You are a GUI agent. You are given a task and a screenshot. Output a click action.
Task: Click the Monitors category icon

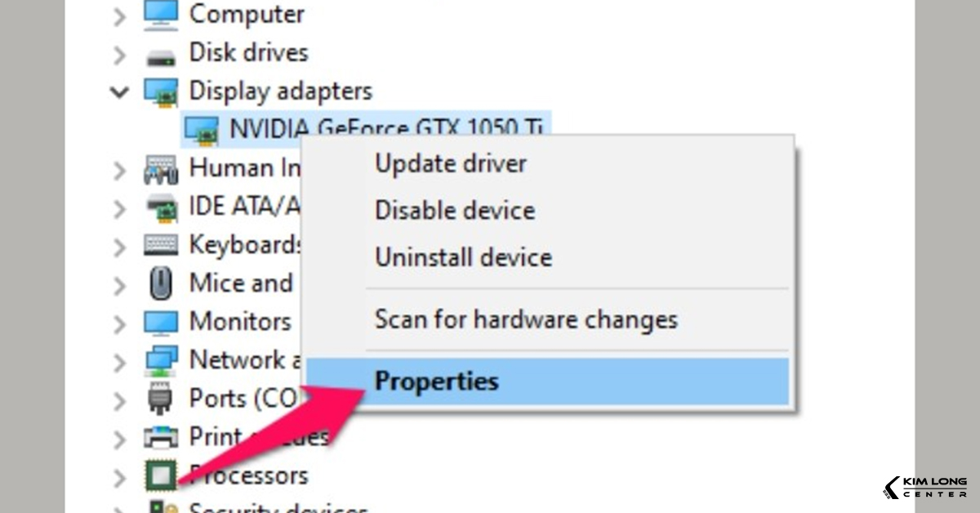(x=161, y=321)
